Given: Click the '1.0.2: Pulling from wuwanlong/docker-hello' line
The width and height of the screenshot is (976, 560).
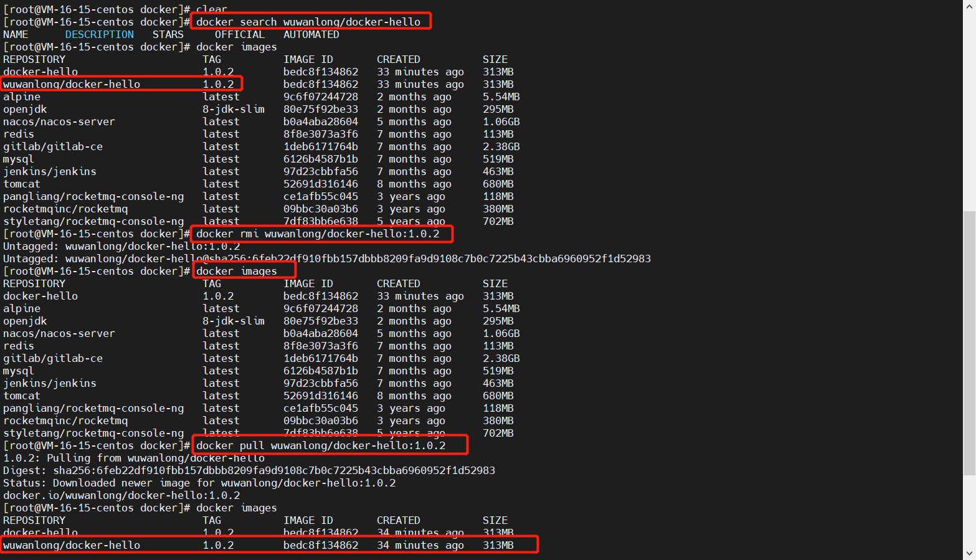Looking at the screenshot, I should (x=134, y=458).
